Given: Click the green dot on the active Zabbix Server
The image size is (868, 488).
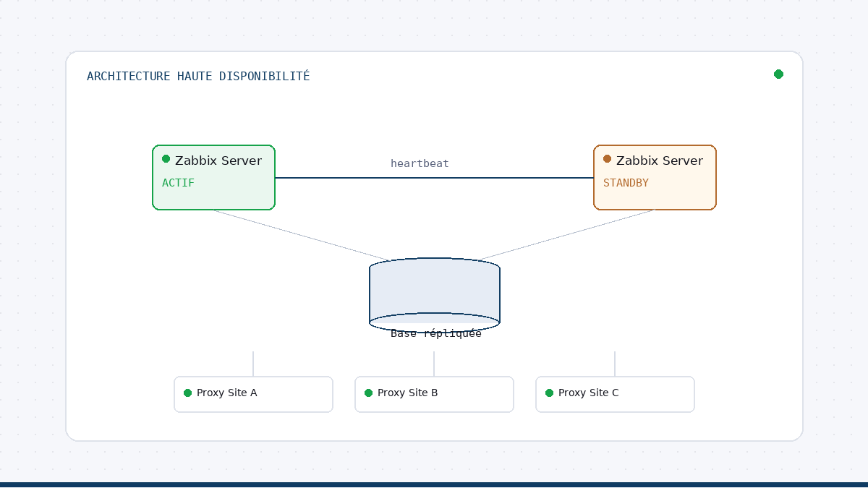Looking at the screenshot, I should (x=166, y=158).
